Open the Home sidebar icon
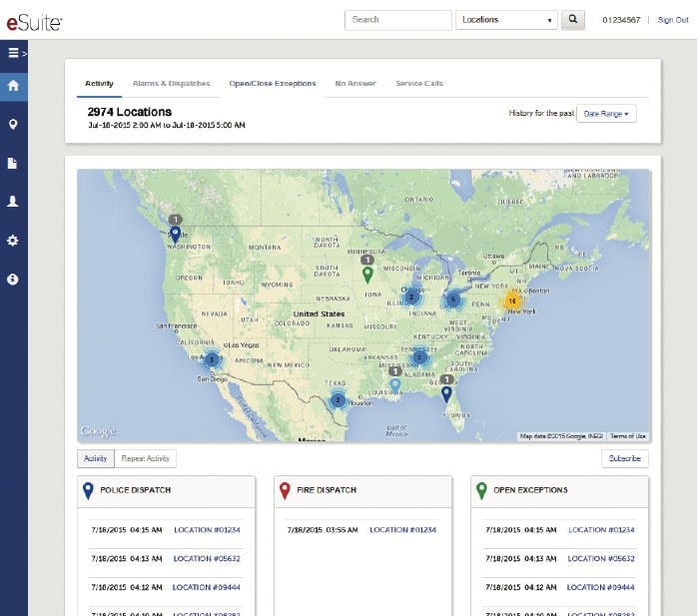This screenshot has width=697, height=616. click(13, 85)
